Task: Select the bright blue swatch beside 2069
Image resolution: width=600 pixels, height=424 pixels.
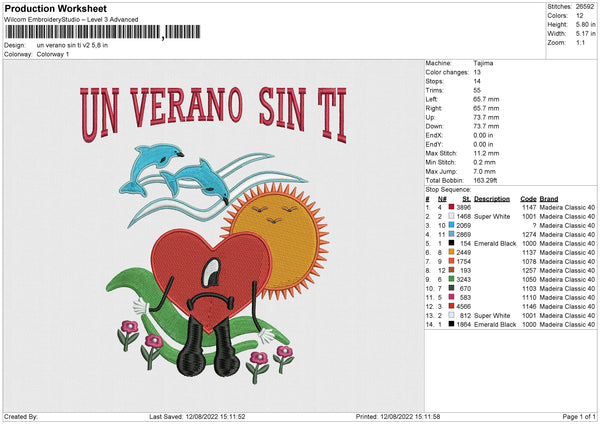Action: [451, 225]
